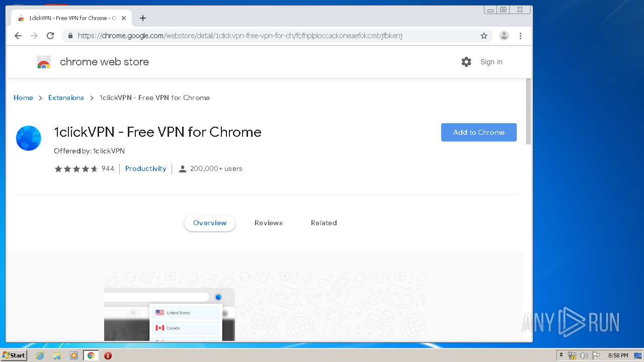Restore the Chrome window size

[x=503, y=10]
